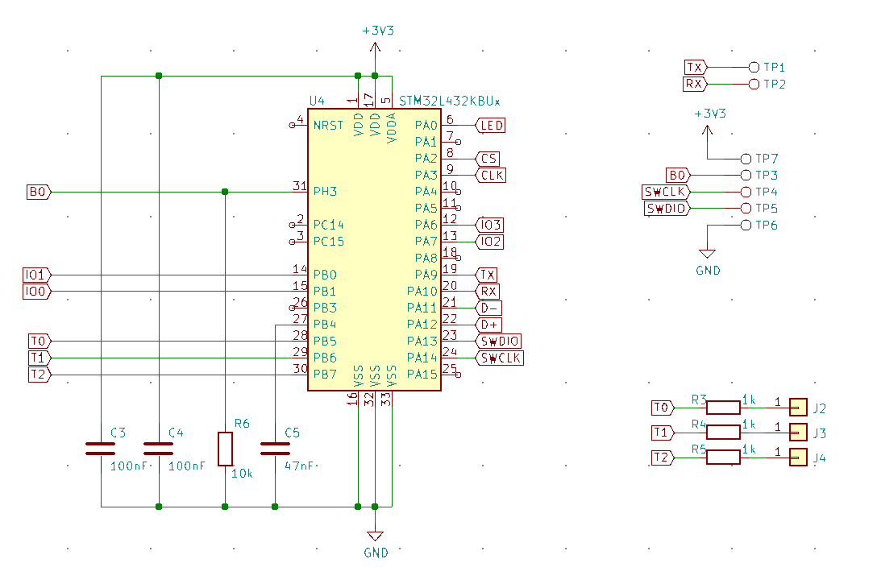Select the D+ label at PA12
877x588 pixels.
tap(489, 325)
